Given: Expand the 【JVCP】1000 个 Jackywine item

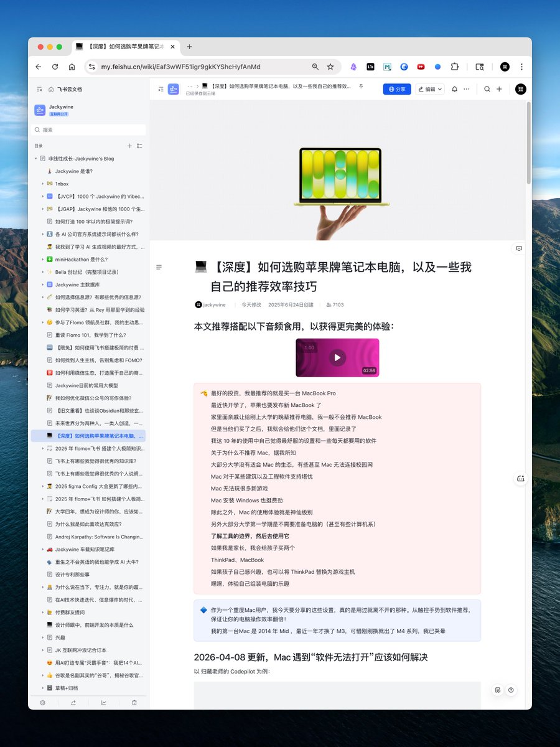Looking at the screenshot, I should [x=43, y=196].
